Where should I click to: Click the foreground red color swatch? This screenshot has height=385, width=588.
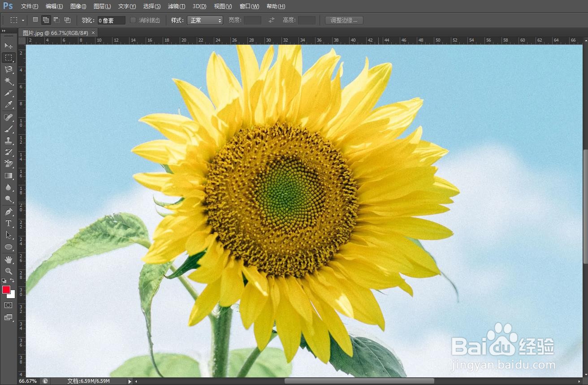(x=6, y=289)
